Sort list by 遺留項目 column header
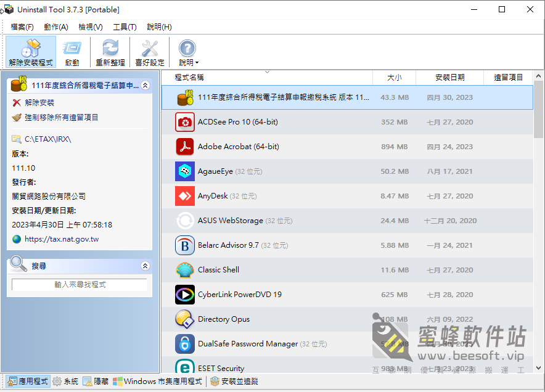The image size is (545, 392). (509, 78)
